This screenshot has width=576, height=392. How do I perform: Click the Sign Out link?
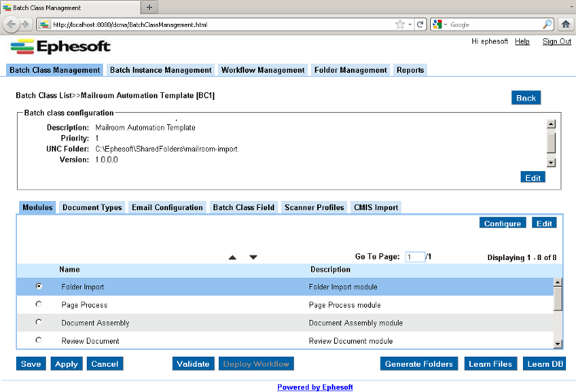(557, 41)
